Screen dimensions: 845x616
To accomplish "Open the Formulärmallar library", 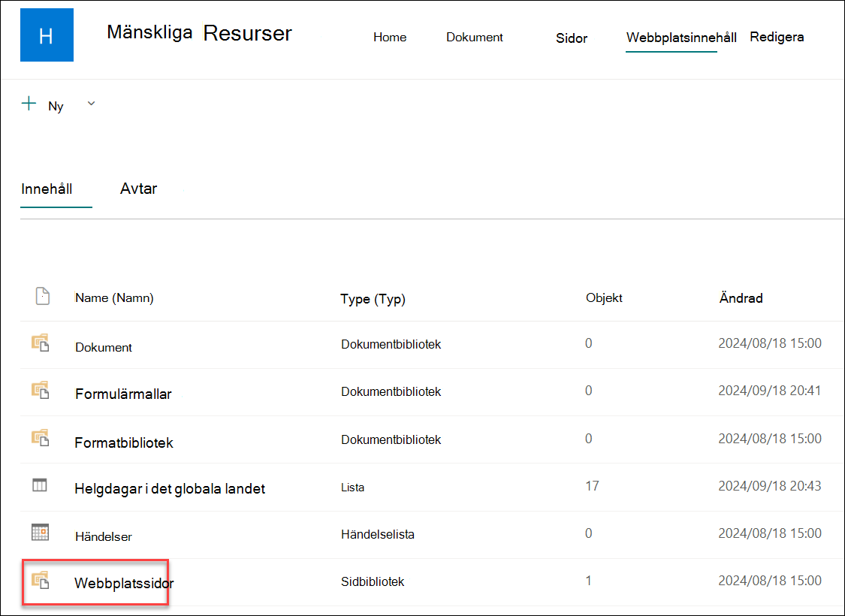I will [123, 394].
